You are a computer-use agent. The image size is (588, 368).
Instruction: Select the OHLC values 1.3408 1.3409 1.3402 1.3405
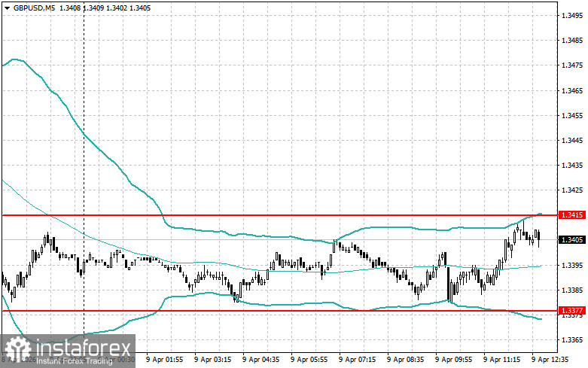tap(105, 8)
